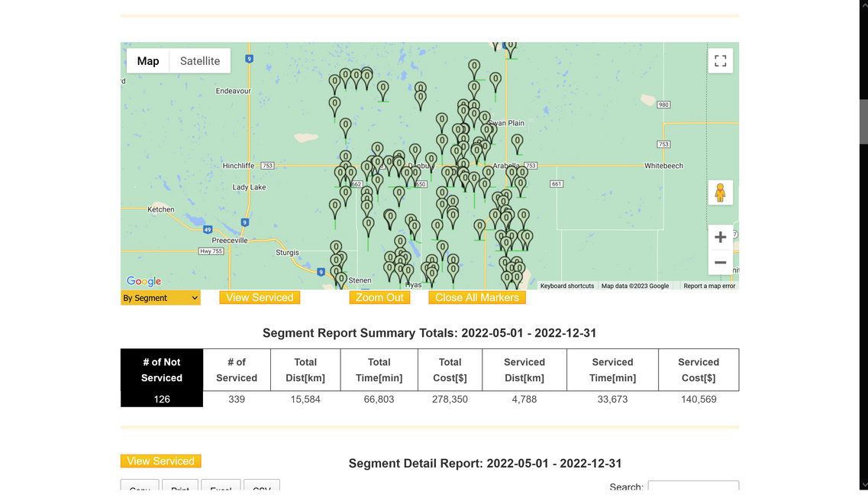Select the # of Serviced header
Viewport: 868px width, 495px height.
pos(237,370)
